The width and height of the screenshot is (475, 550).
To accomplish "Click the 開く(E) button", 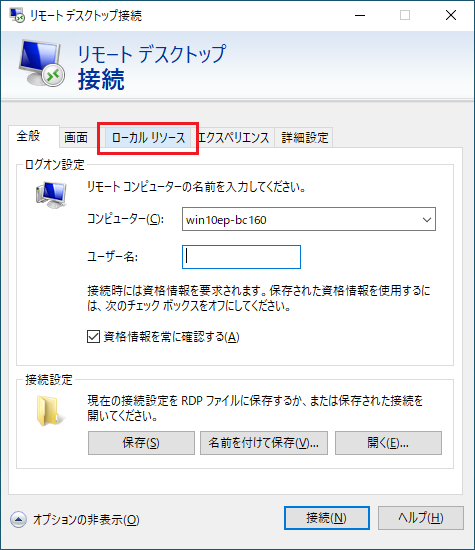I will click(x=388, y=443).
